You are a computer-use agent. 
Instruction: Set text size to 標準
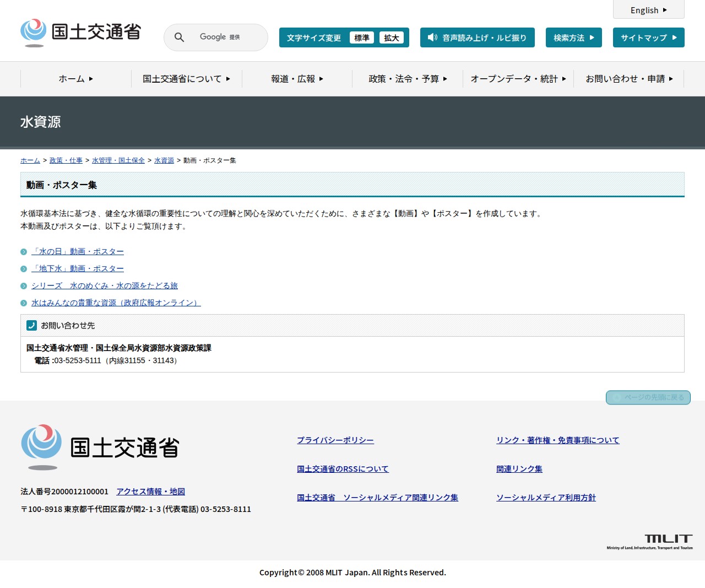(x=361, y=37)
